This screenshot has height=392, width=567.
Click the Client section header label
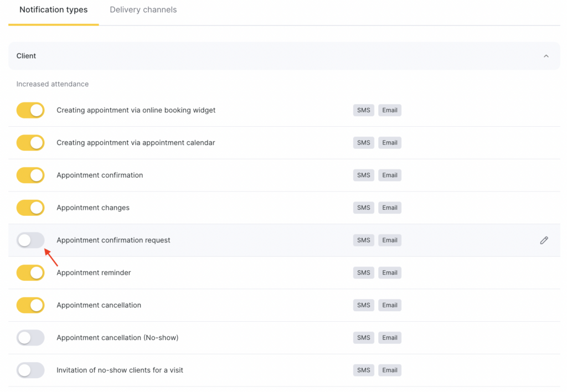pyautogui.click(x=27, y=56)
